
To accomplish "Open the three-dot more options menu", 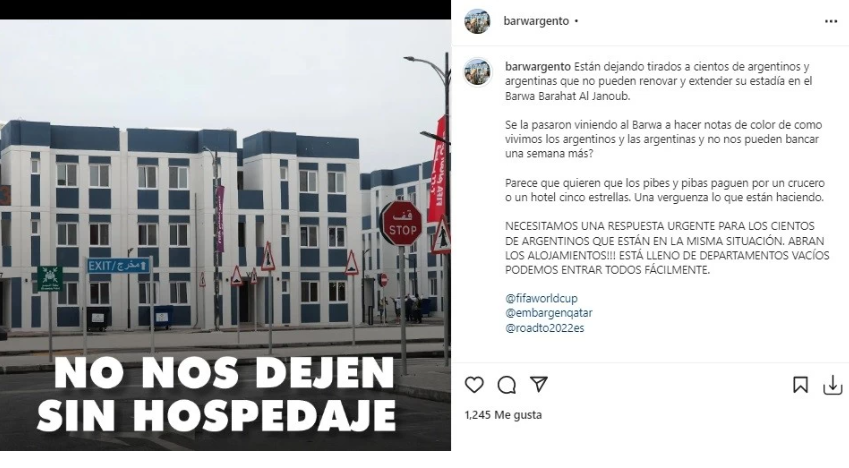I will point(831,21).
